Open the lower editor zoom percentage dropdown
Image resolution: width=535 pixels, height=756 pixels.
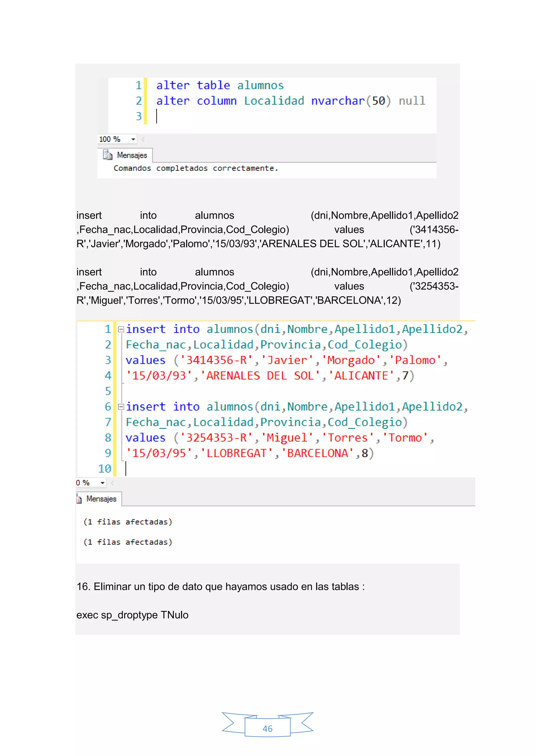tap(102, 483)
